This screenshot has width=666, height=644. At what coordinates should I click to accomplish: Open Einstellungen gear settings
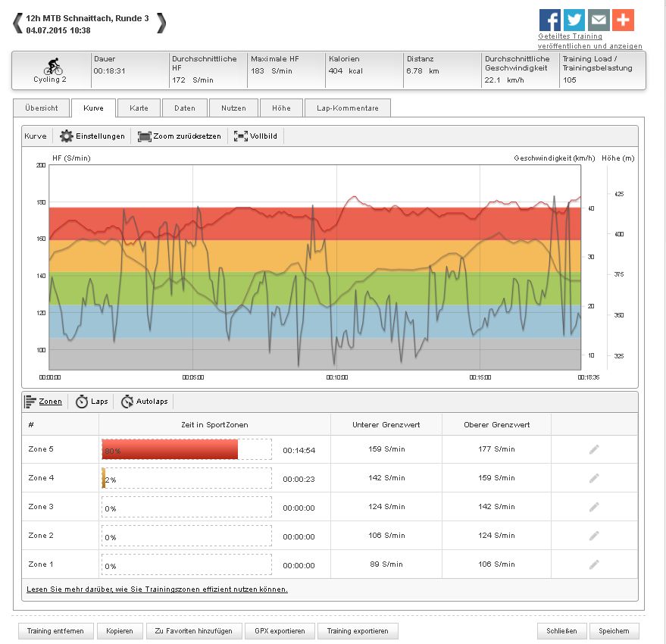tap(92, 136)
